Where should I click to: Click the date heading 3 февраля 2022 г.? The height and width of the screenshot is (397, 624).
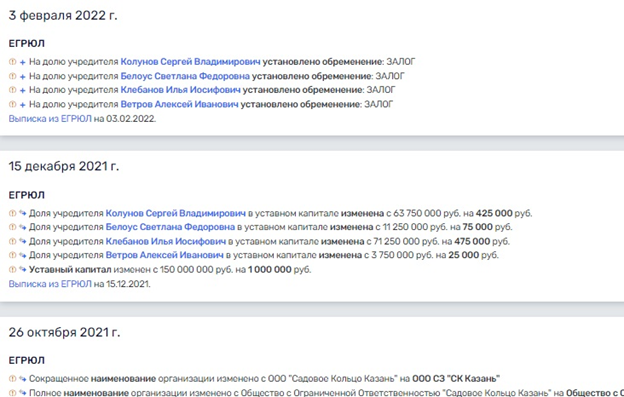63,16
